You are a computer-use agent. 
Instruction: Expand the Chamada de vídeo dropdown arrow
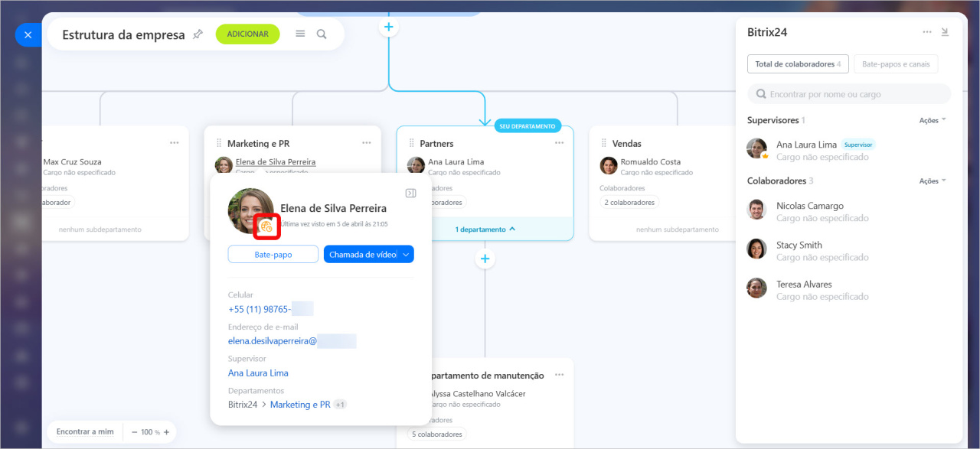pyautogui.click(x=406, y=254)
